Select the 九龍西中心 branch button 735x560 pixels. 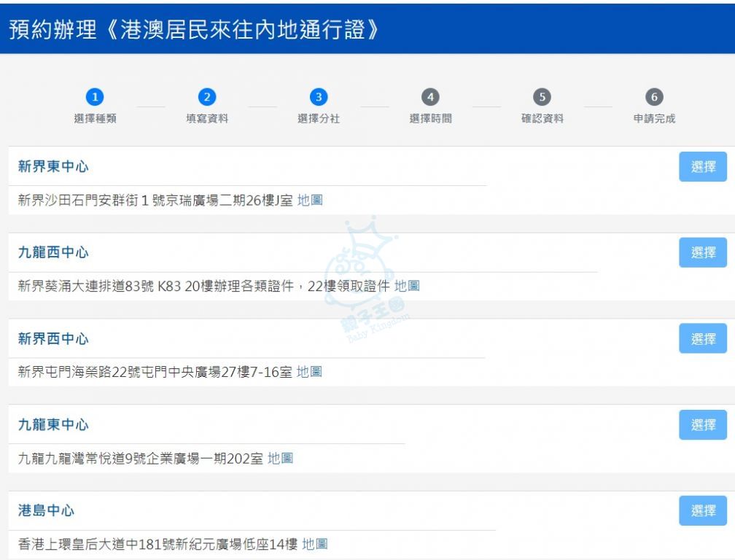click(702, 253)
